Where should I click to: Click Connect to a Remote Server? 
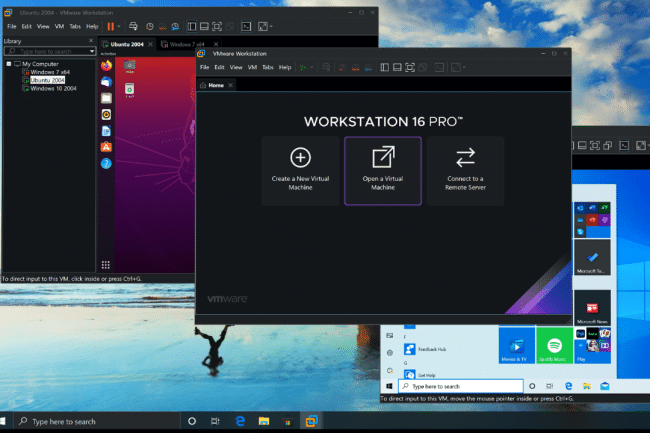tap(465, 171)
